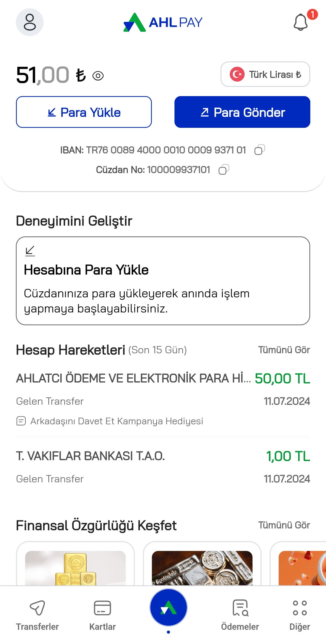326x644 pixels.
Task: Toggle balance visibility eye icon
Action: pos(98,76)
